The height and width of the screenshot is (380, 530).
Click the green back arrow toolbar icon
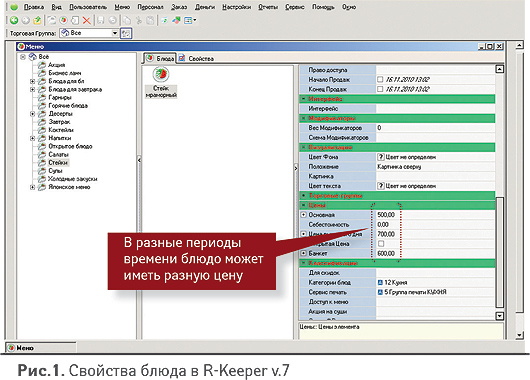(x=14, y=20)
